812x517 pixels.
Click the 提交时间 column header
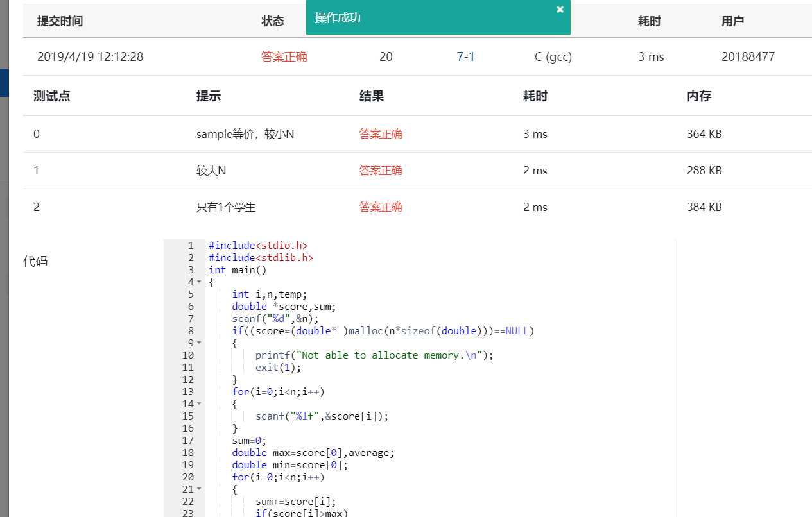[x=60, y=21]
